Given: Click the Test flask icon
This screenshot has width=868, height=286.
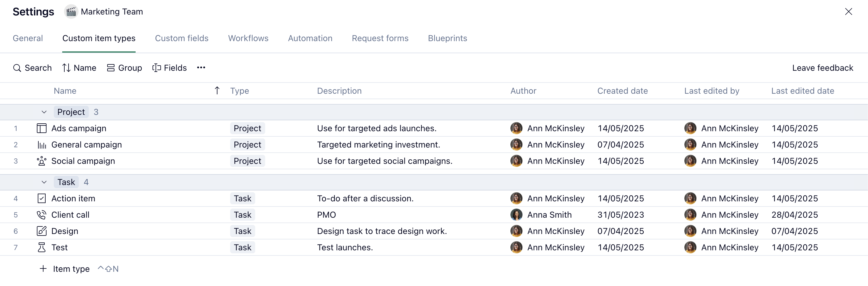Looking at the screenshot, I should click(x=41, y=247).
